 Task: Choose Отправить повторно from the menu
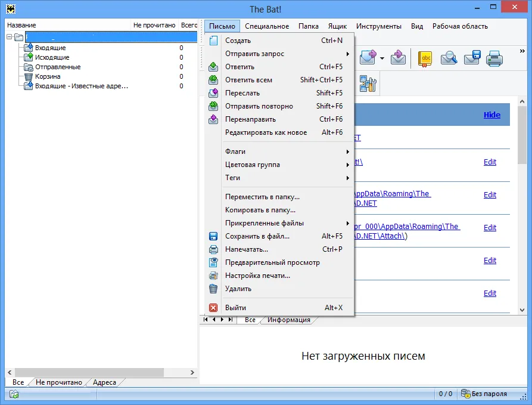click(x=279, y=106)
